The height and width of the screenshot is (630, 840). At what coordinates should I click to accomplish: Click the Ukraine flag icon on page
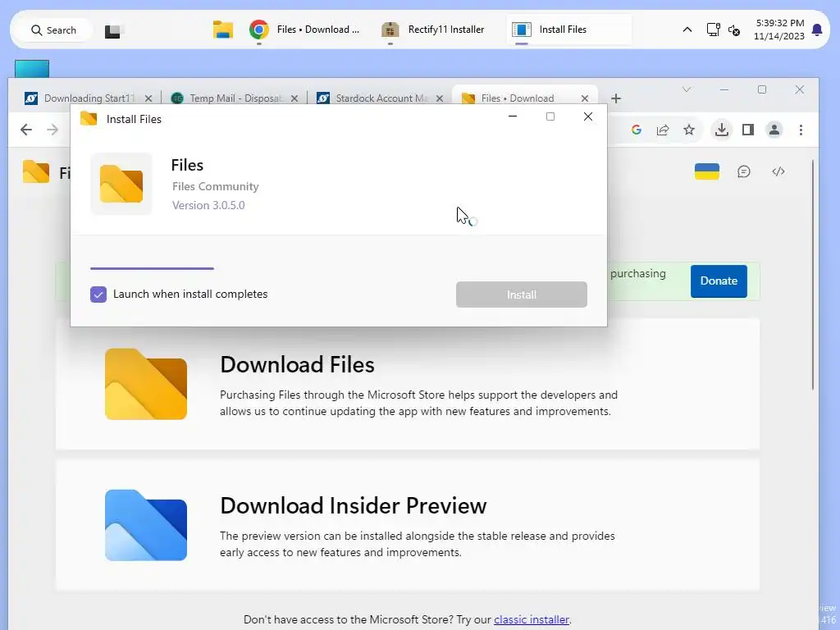(x=706, y=171)
